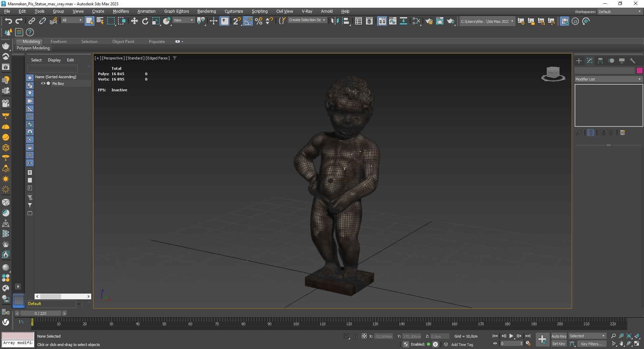Viewport: 644px width, 349px height.
Task: Open the key filter Selected dropdown
Action: [587, 336]
